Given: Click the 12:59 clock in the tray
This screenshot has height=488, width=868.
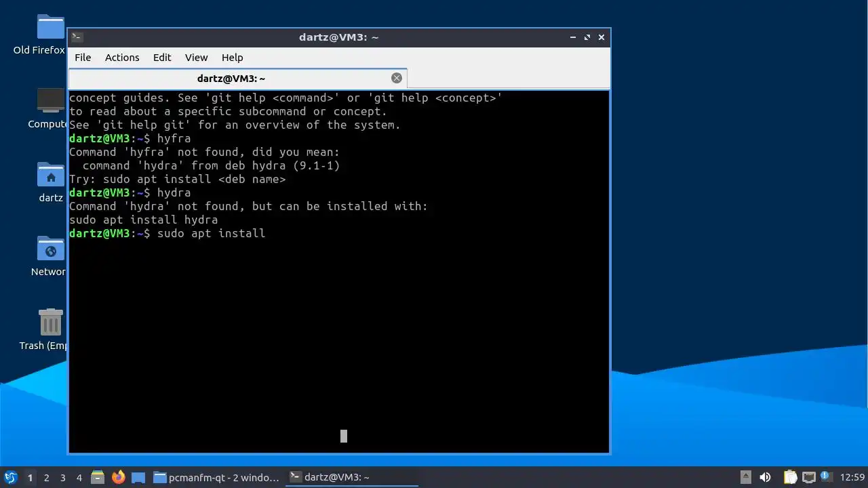Looking at the screenshot, I should click(852, 477).
